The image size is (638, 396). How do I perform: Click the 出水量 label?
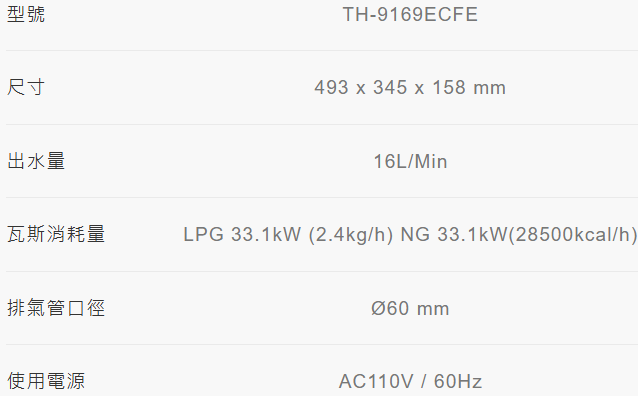[36, 161]
